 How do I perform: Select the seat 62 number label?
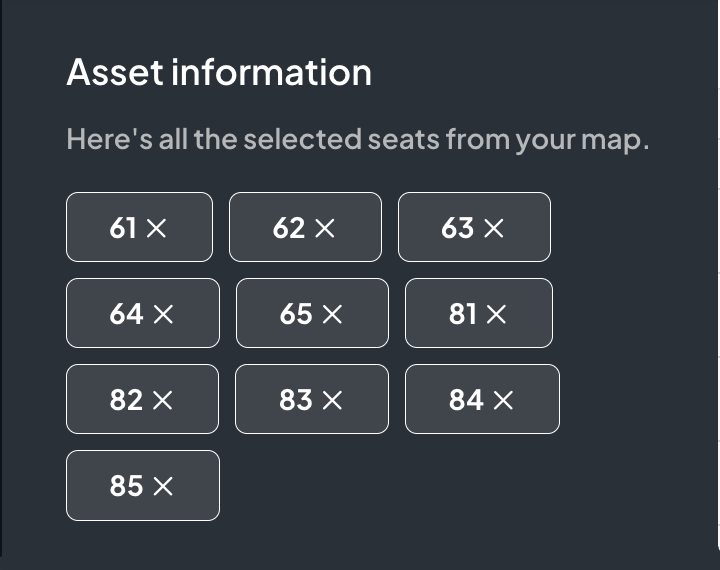click(289, 229)
